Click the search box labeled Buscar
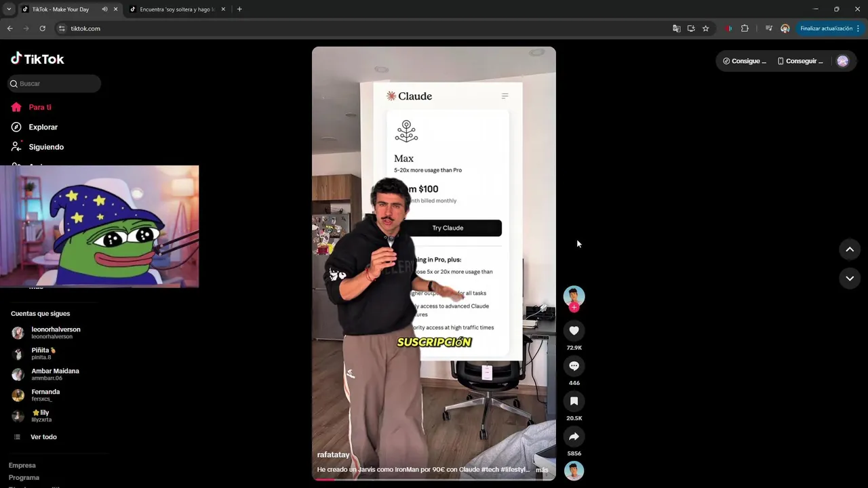Image resolution: width=868 pixels, height=488 pixels. pyautogui.click(x=54, y=83)
